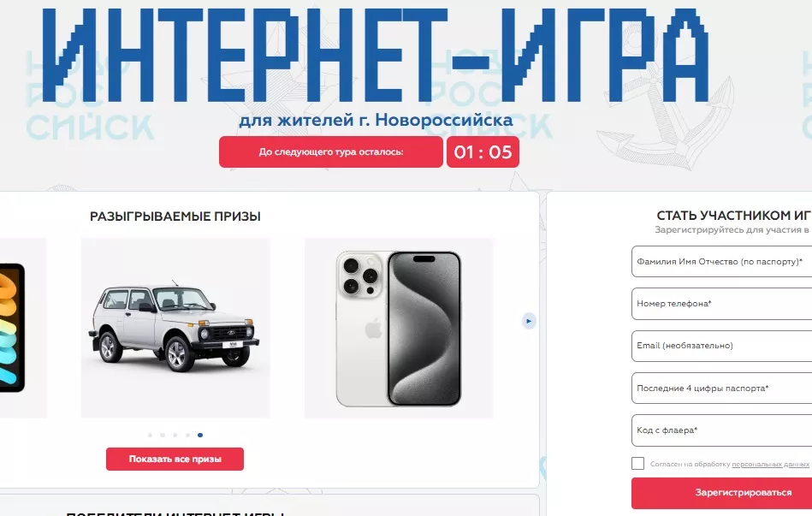Focus the 'Фамилия Имя Отчество' input field
This screenshot has width=812, height=516.
click(x=722, y=262)
